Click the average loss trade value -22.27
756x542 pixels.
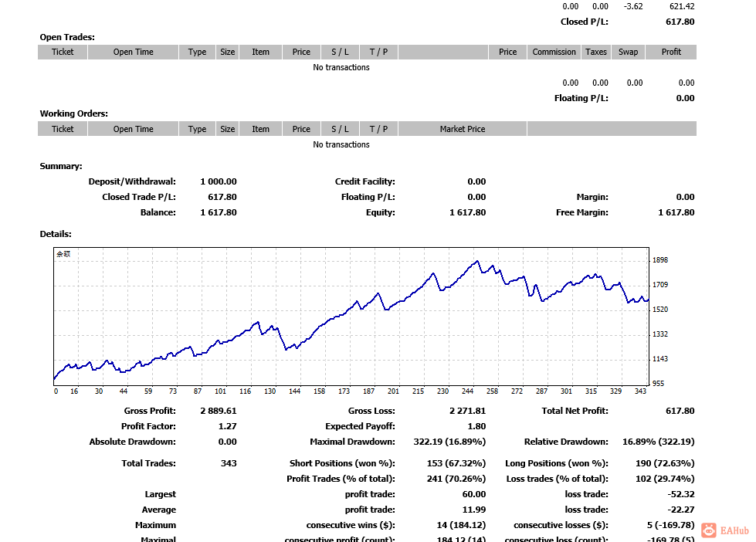(681, 510)
